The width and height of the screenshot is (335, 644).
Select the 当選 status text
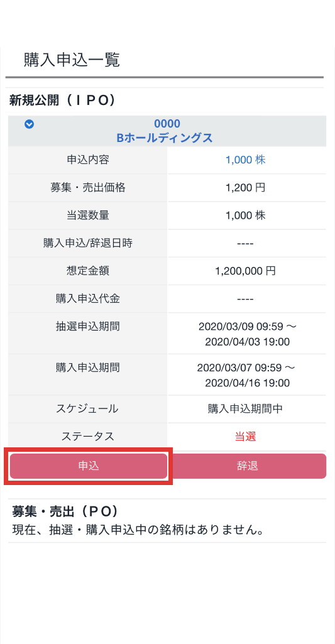click(x=245, y=437)
